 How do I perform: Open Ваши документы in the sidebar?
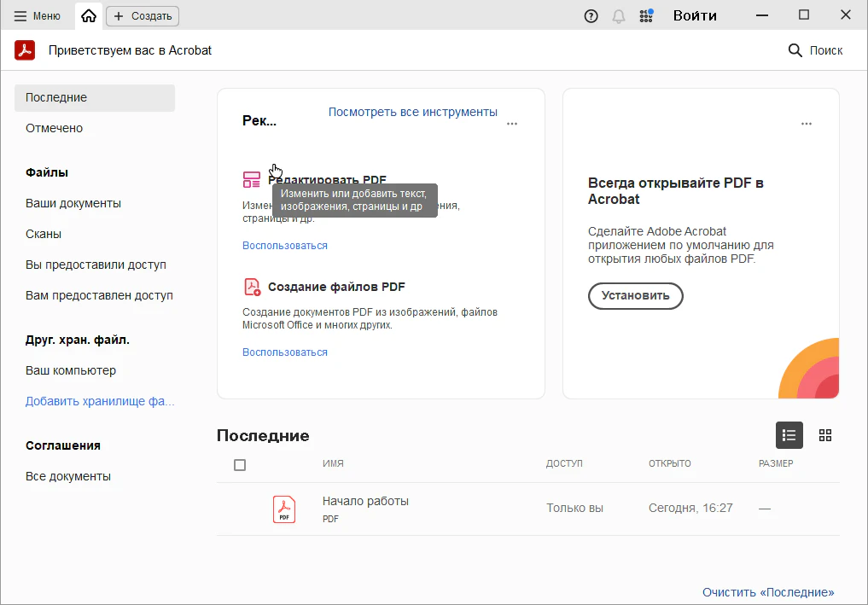pos(73,203)
